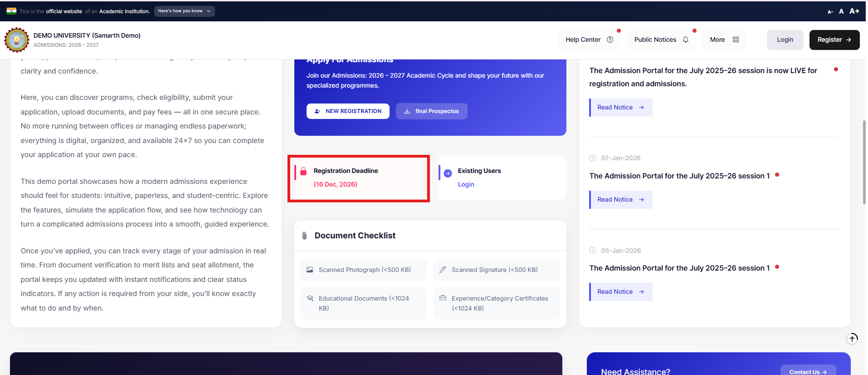Click the red Registration Deadline lock icon
Image resolution: width=868 pixels, height=375 pixels.
[303, 171]
